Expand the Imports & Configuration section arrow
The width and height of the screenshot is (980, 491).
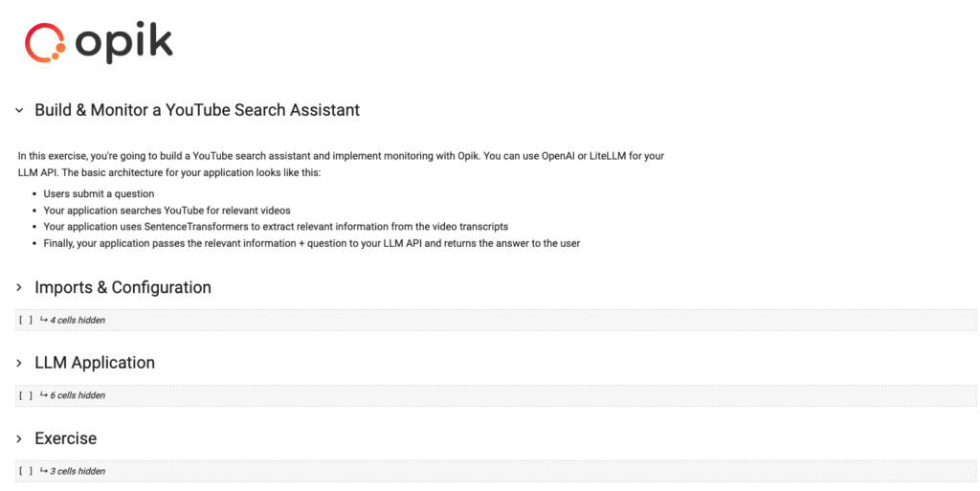click(x=19, y=287)
